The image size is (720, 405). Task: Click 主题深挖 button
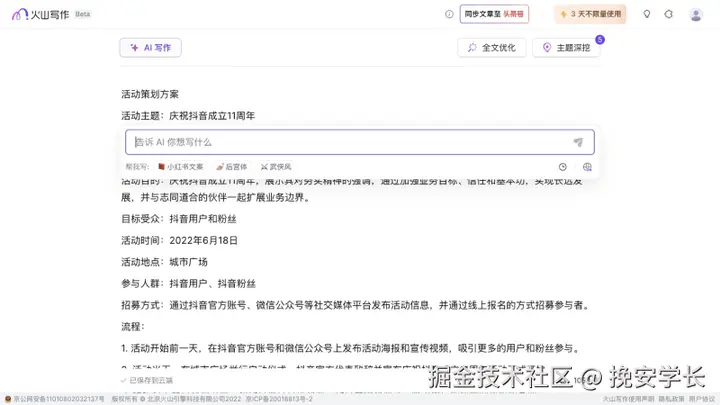tap(566, 48)
